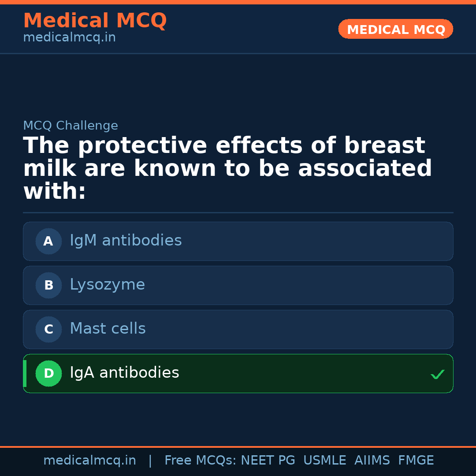Visit medicalmcq.in link under header title
The width and height of the screenshot is (476, 476).
click(x=69, y=38)
